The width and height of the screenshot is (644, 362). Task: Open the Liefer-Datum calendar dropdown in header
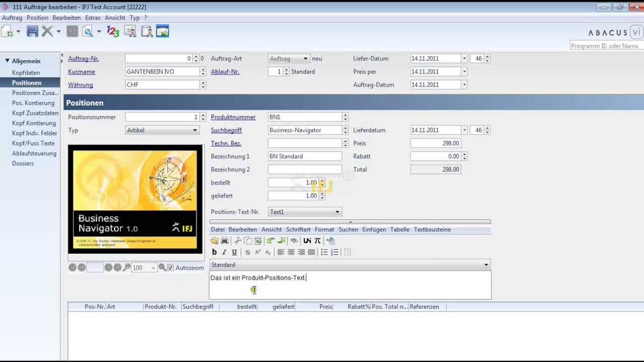[464, 59]
